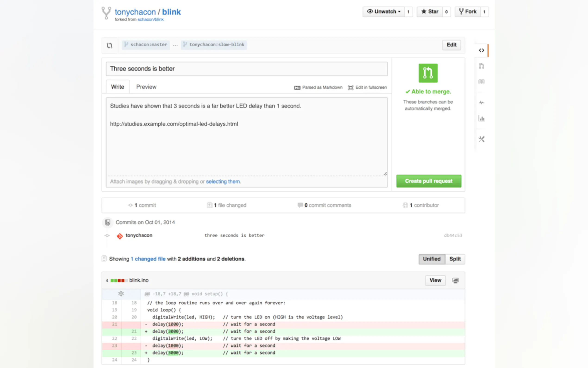Screen dimensions: 588x368
Task: Click tonychacon's commit avatar icon
Action: pos(120,236)
